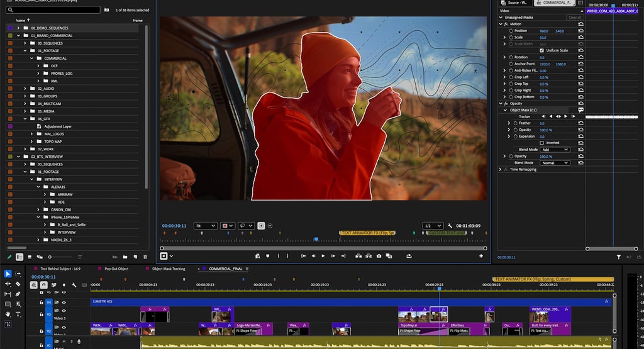Select the Selection (arrow) tool

[8, 274]
